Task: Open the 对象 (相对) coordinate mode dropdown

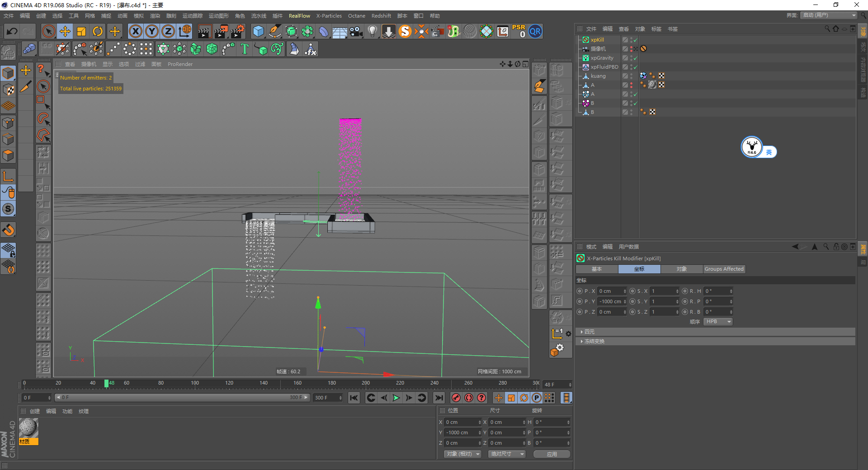Action: click(462, 454)
